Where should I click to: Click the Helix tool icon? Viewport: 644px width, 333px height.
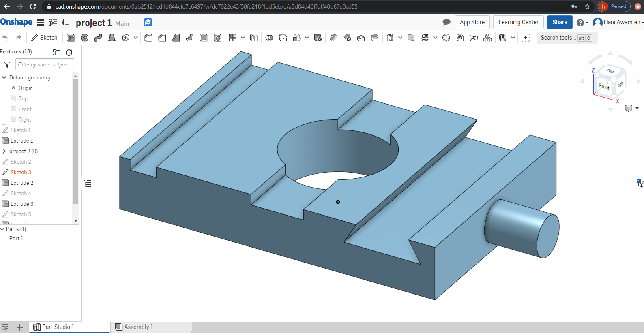click(x=425, y=38)
